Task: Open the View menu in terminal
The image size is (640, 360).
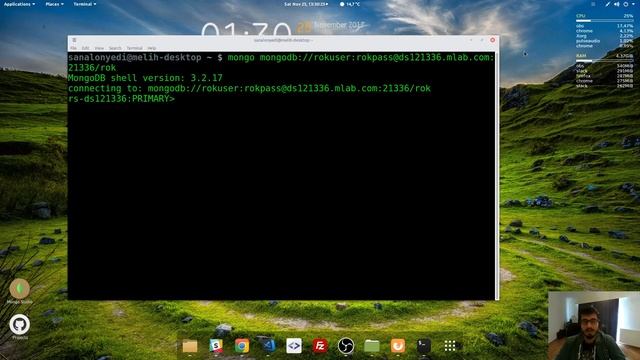Action: (99, 48)
